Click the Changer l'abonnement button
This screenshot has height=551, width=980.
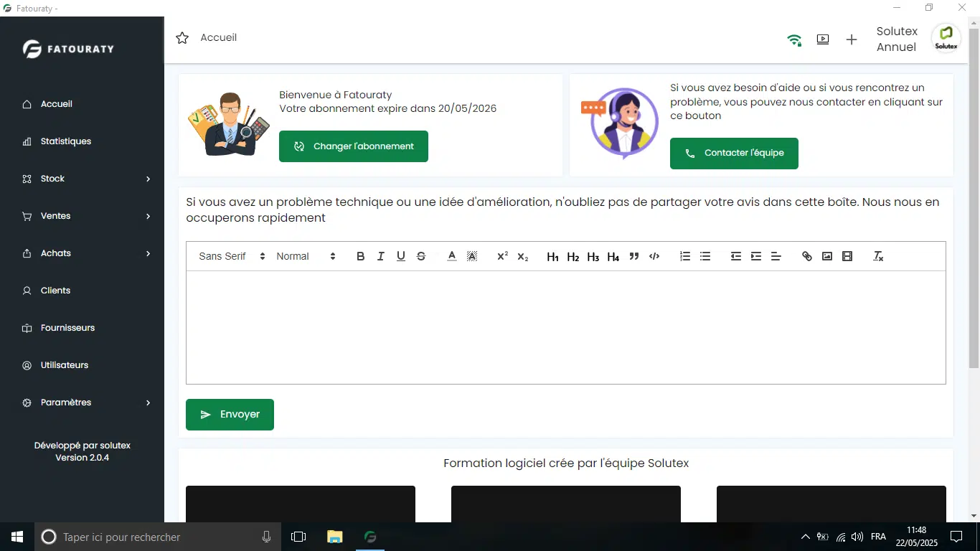354,146
